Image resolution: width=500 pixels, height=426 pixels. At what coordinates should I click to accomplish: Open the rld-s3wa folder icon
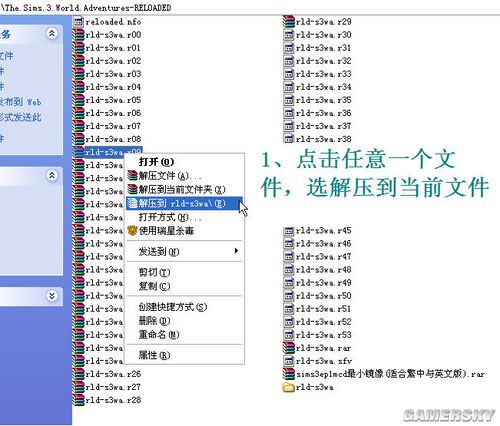click(289, 387)
